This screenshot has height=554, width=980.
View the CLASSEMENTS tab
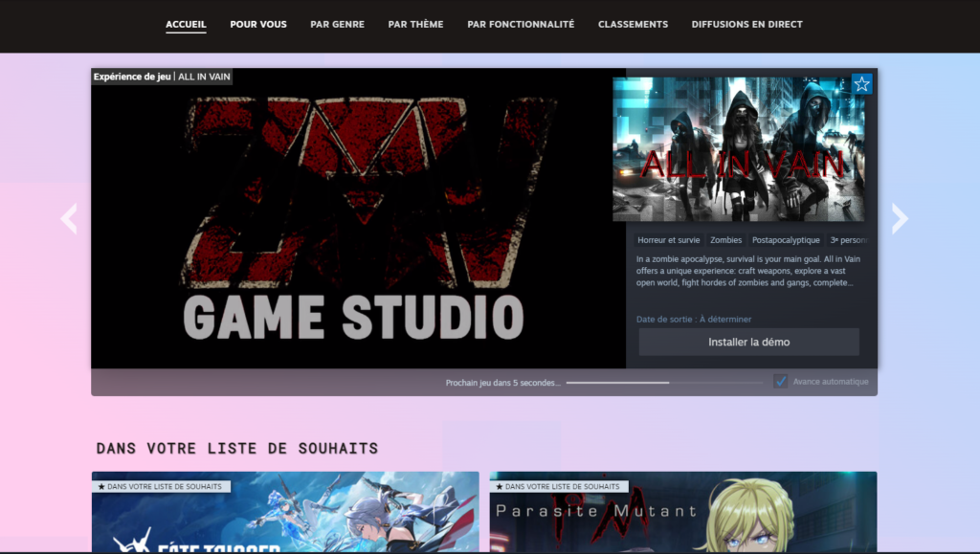point(633,24)
